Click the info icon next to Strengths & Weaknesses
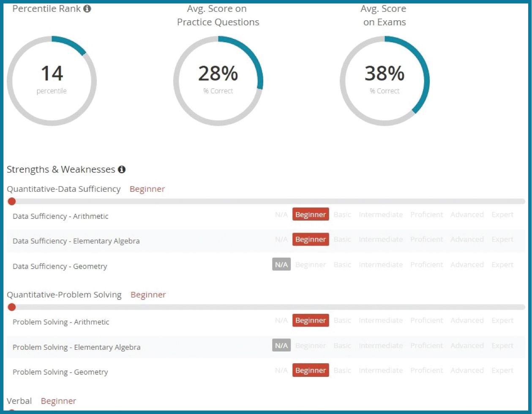Image resolution: width=532 pixels, height=414 pixels. (x=122, y=169)
